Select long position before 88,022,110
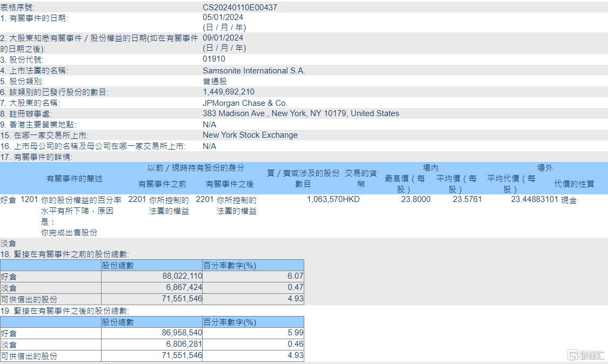Image resolution: width=608 pixels, height=364 pixels. click(x=182, y=277)
